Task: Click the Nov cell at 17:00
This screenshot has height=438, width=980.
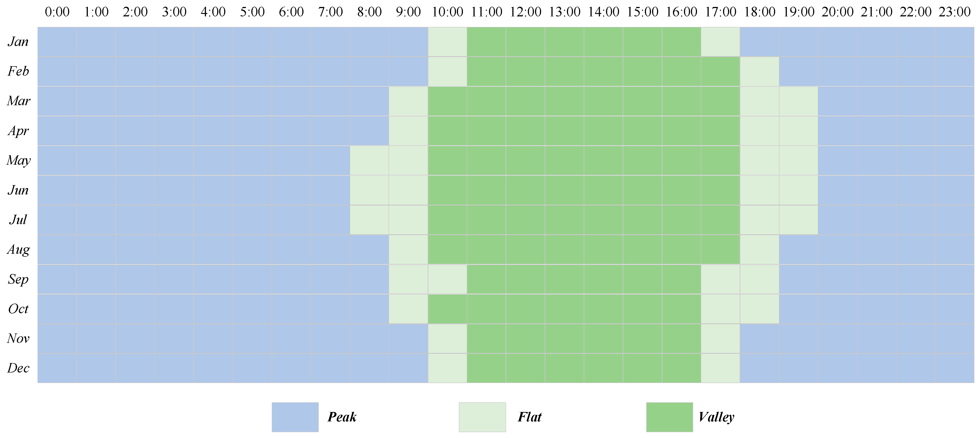Action: click(721, 338)
